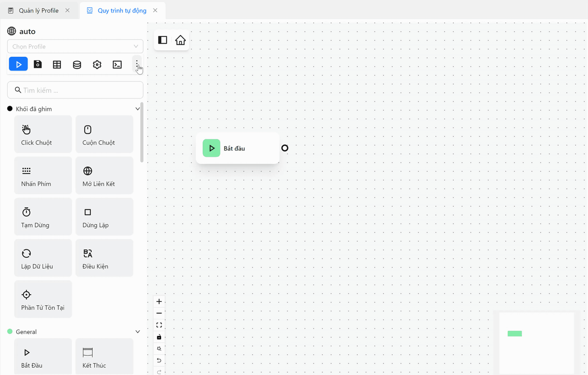588x375 pixels.
Task: Toggle the sidebar panel visibility
Action: point(162,40)
